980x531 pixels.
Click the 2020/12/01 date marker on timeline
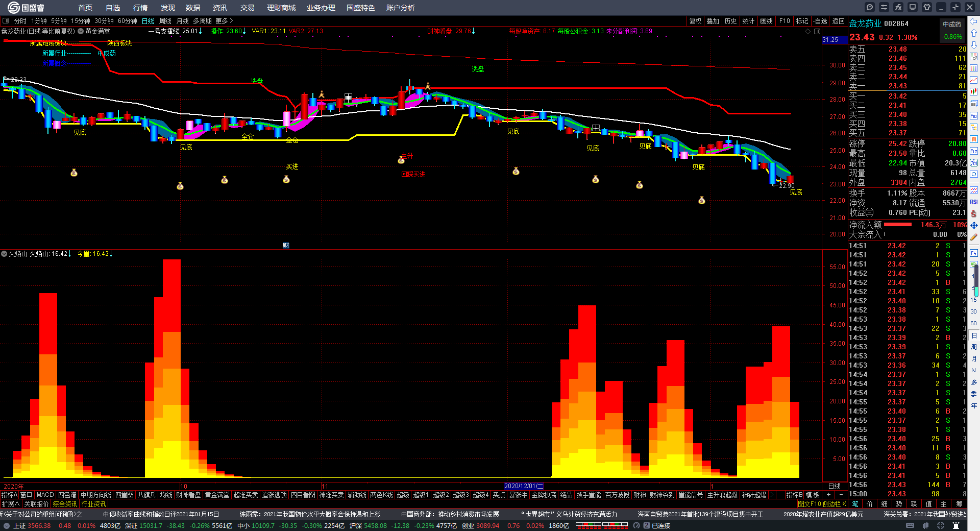(x=524, y=486)
